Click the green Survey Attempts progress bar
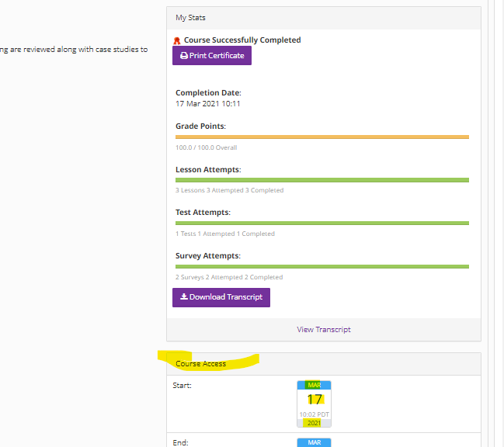The width and height of the screenshot is (504, 447). tap(322, 267)
